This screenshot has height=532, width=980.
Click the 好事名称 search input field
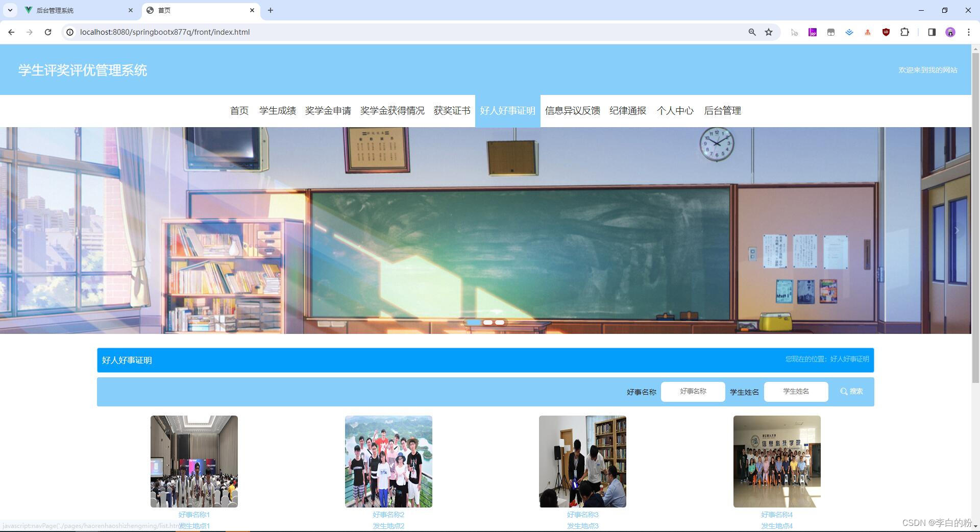tap(693, 392)
